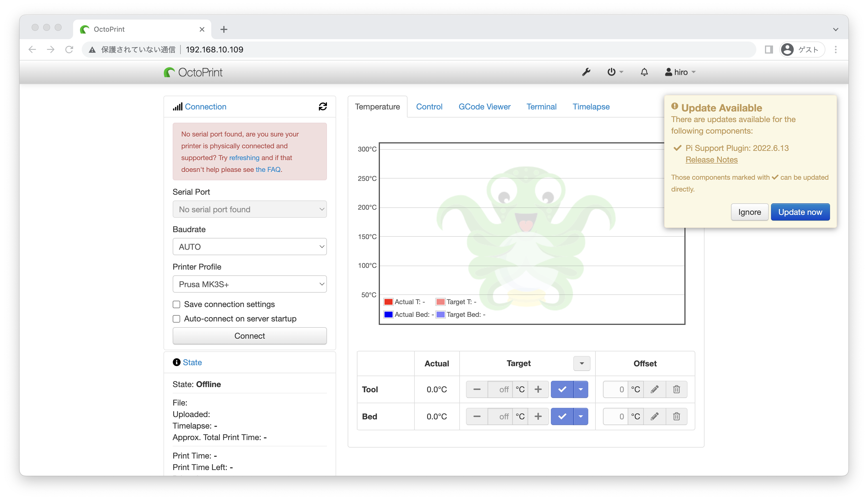868x500 pixels.
Task: Expand browser tab search chevron
Action: pos(836,30)
